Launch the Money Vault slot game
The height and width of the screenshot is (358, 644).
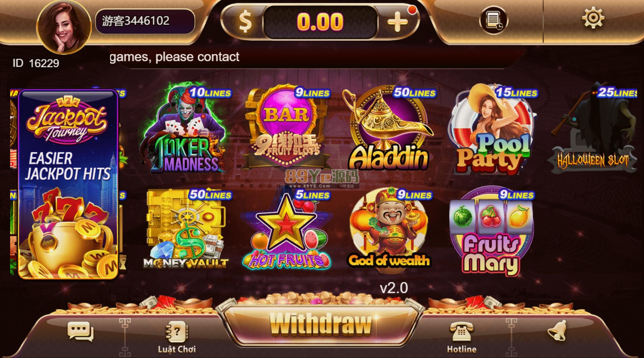pos(186,228)
